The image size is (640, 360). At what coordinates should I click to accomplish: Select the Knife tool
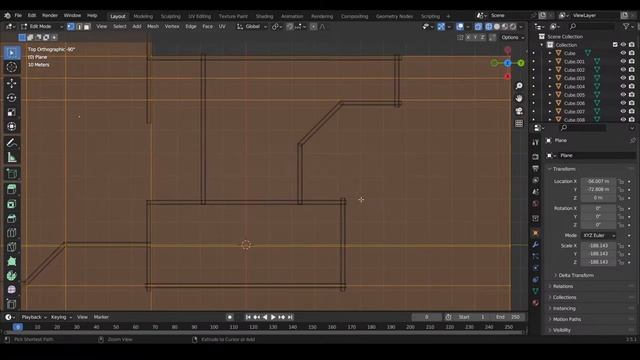[11, 247]
